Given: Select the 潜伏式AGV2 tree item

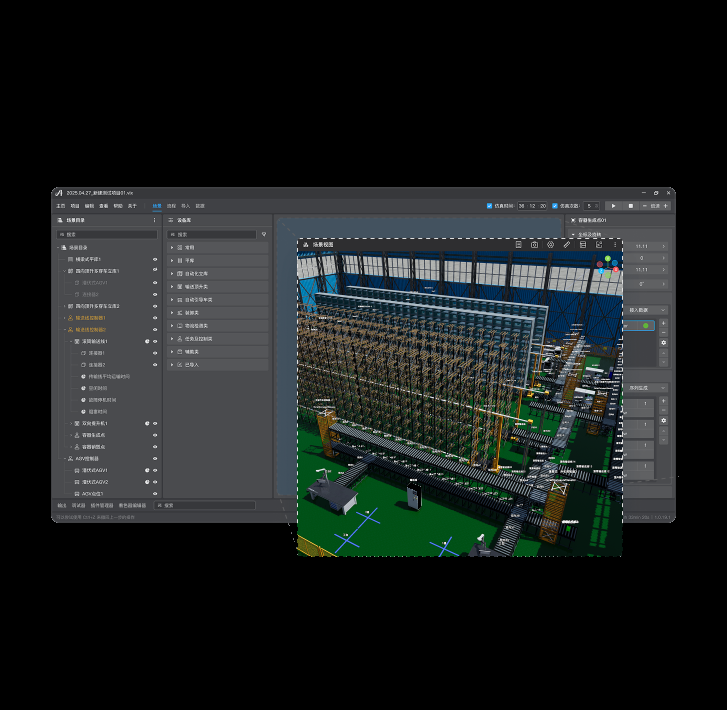Looking at the screenshot, I should coord(95,482).
